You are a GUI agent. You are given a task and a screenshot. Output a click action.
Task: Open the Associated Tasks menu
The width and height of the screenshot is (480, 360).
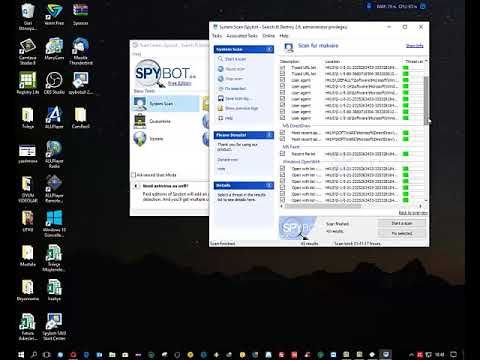pos(242,36)
